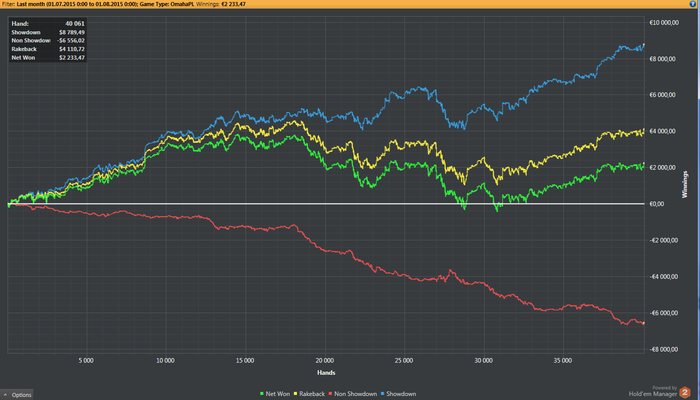The height and width of the screenshot is (400, 700).
Task: Click the '5 000' x-axis label
Action: (86, 361)
